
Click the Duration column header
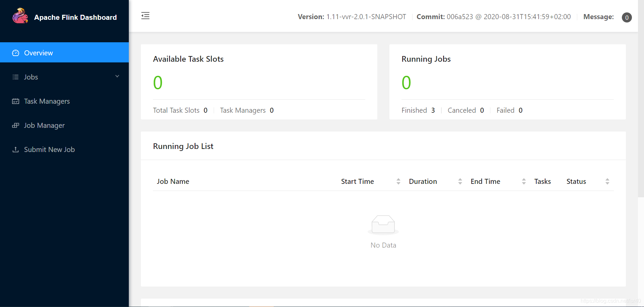tap(423, 182)
